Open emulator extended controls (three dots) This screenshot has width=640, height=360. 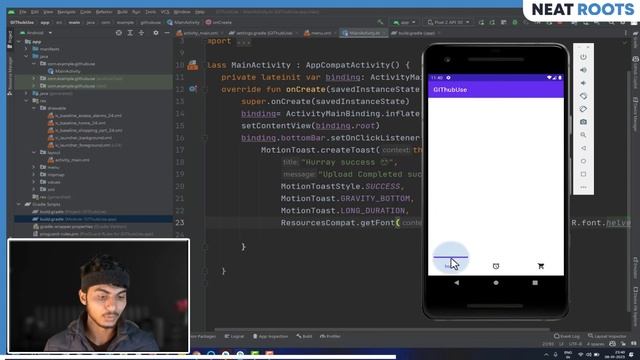583,187
